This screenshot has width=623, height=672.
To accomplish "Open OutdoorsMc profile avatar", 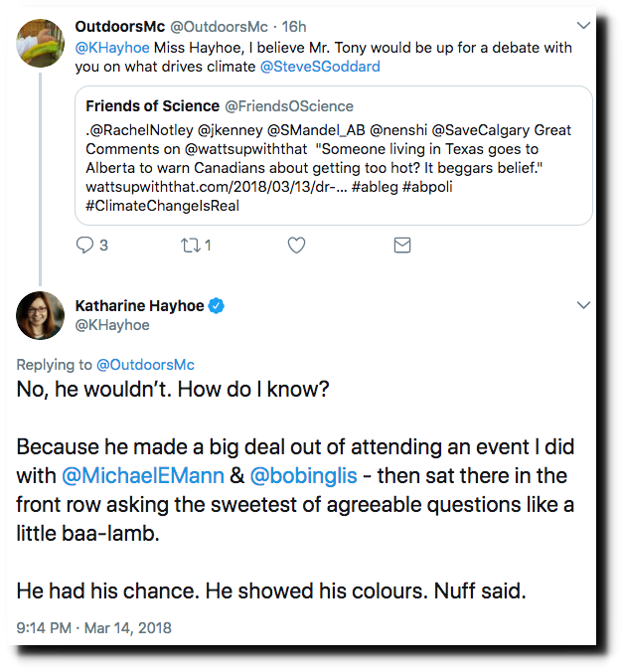I will coord(41,43).
